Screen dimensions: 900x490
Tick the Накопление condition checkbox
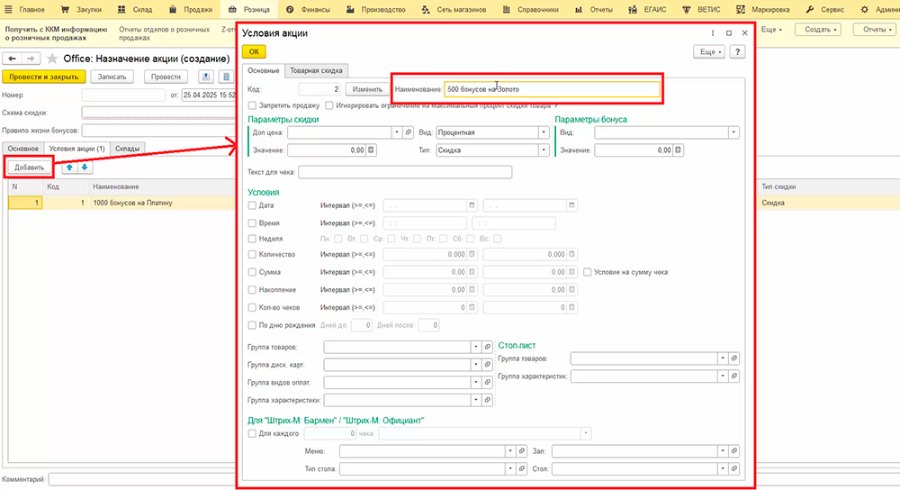[252, 290]
